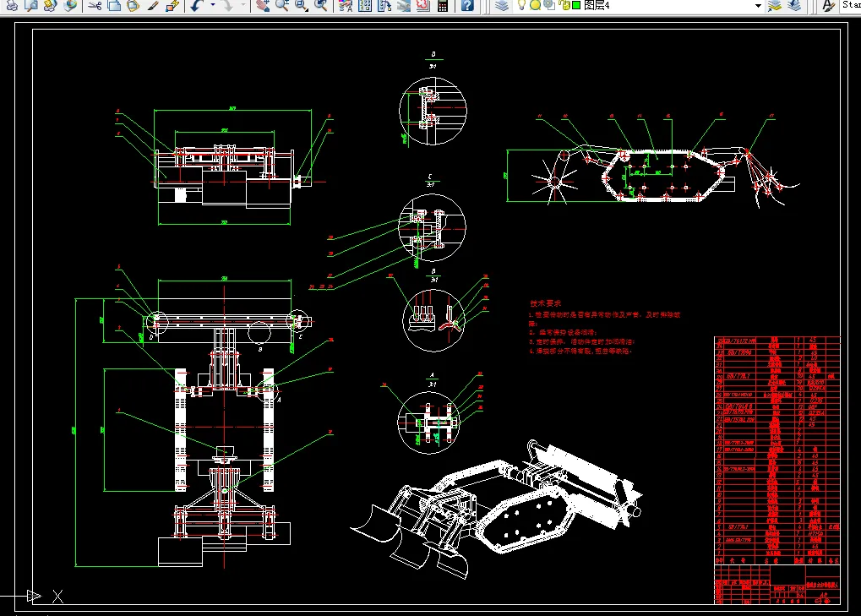Select the Pan hand tool
This screenshot has width=861, height=616.
point(262,5)
